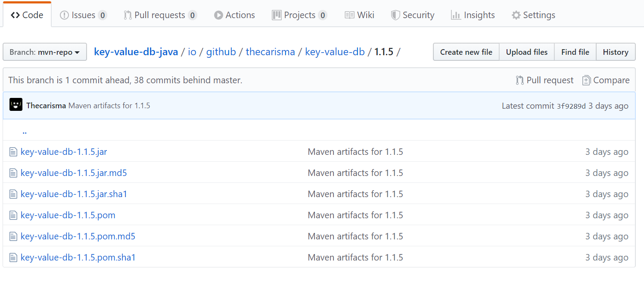This screenshot has height=292, width=644.
Task: Go to the Actions tab
Action: click(234, 15)
